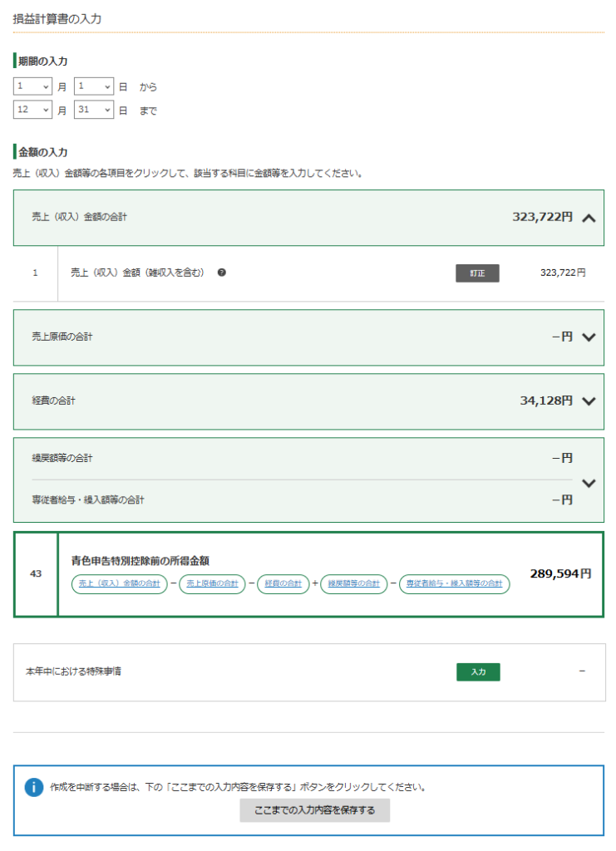Click the 繰戻額等の合計 formula link
Image resolution: width=616 pixels, height=851 pixels.
point(353,584)
